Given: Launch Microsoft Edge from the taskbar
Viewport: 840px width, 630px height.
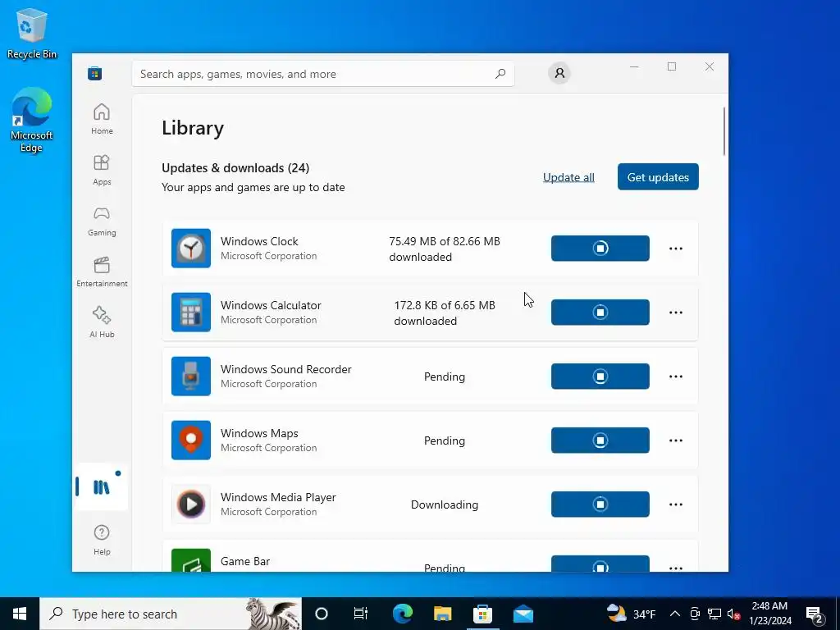Looking at the screenshot, I should click(402, 614).
